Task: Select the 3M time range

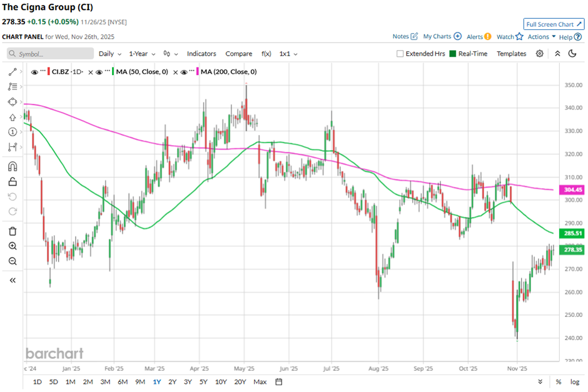Action: click(x=105, y=382)
